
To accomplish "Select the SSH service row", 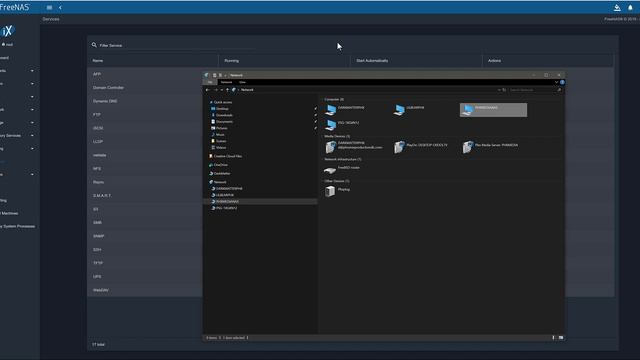I will pyautogui.click(x=145, y=250).
